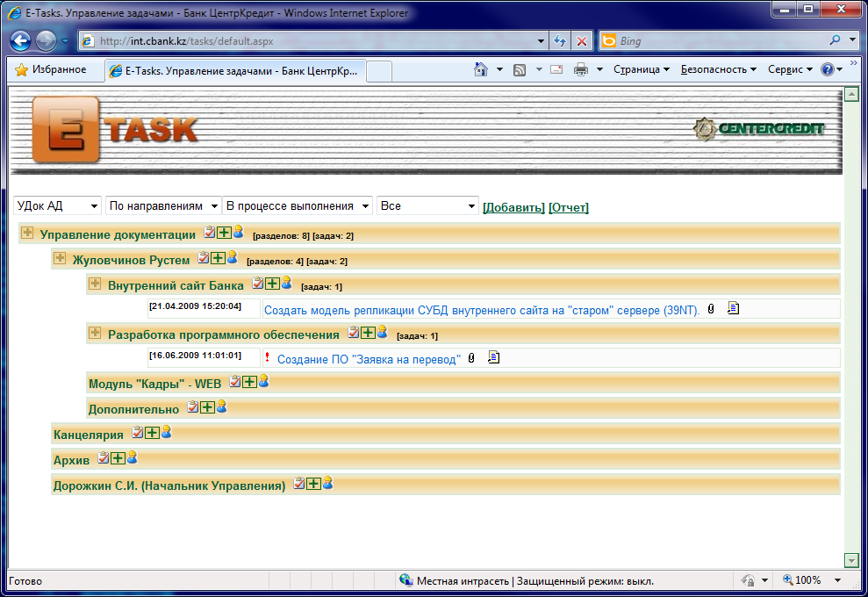Open the Сервис menu
The height and width of the screenshot is (597, 868).
coord(790,69)
